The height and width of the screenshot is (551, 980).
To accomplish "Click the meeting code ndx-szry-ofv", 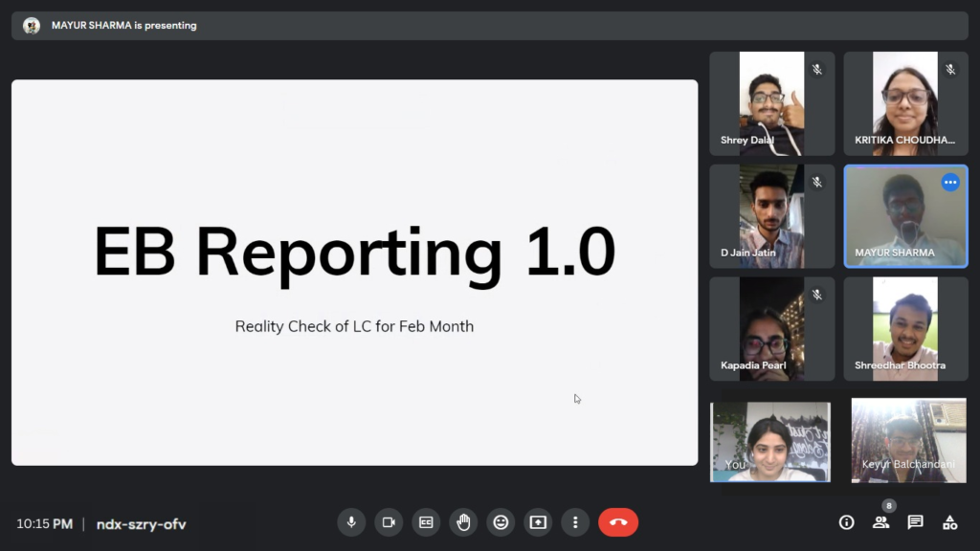I will (x=141, y=524).
